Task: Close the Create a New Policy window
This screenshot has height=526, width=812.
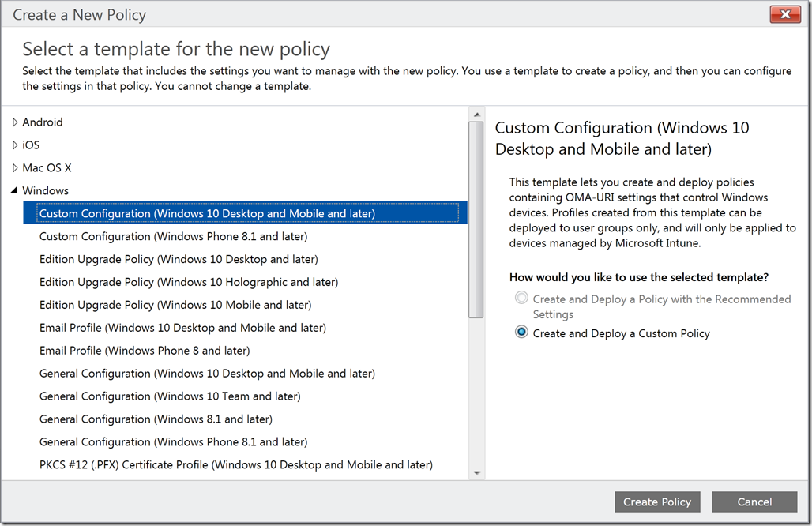Action: [785, 14]
